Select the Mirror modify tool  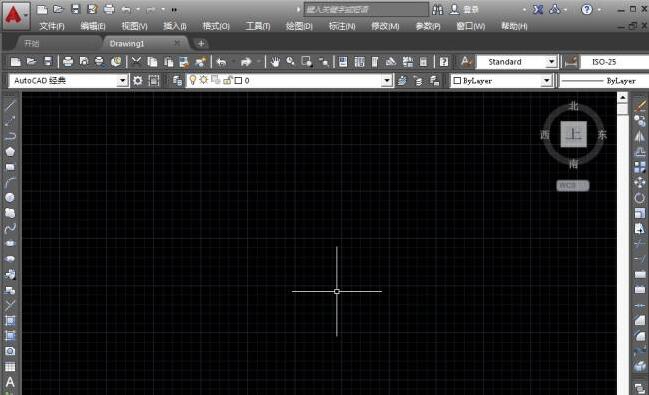click(x=639, y=136)
